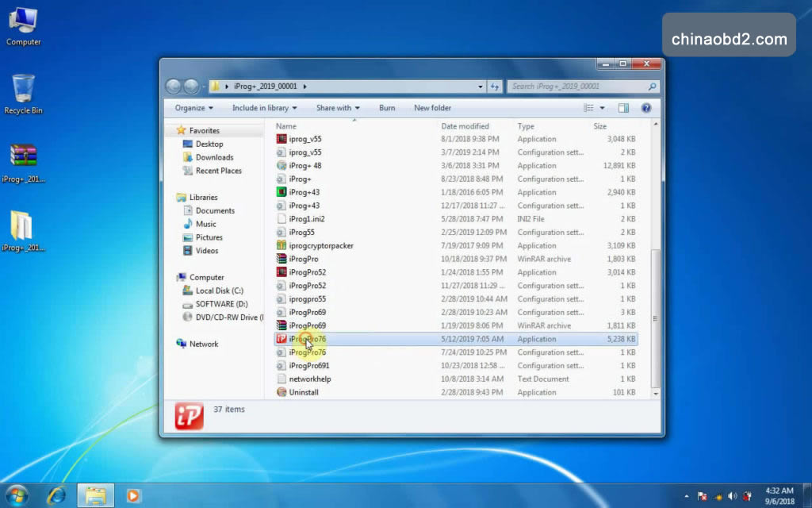This screenshot has height=508, width=812.
Task: Click the Windows Explorer taskbar button
Action: click(95, 495)
